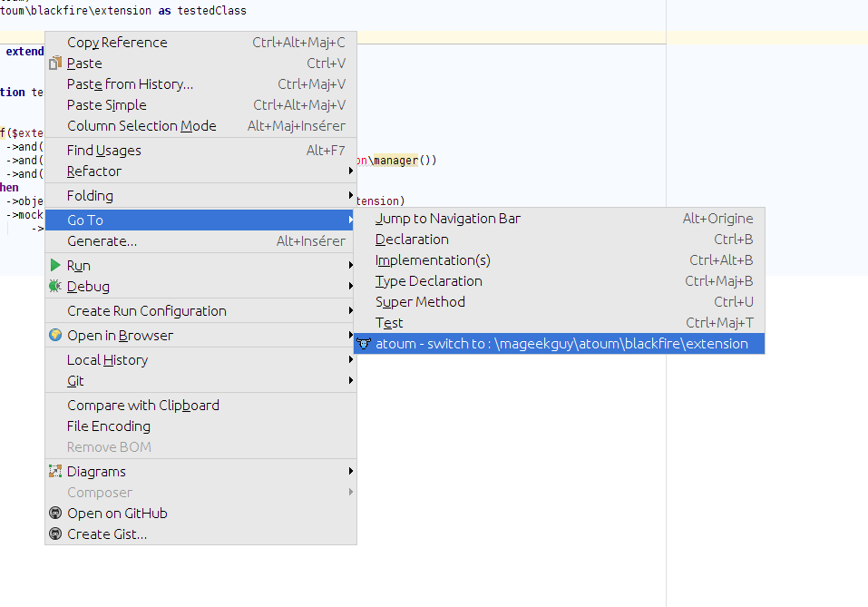The image size is (868, 607).
Task: Expand the Folding submenu arrow
Action: (x=350, y=195)
